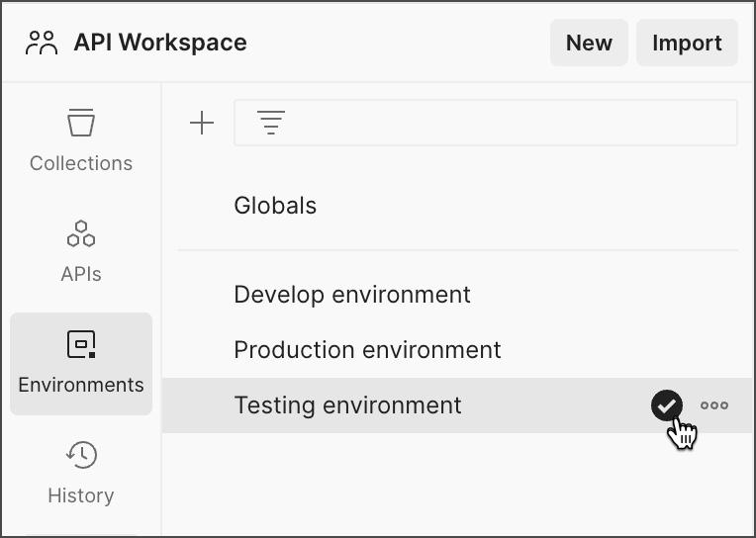756x538 pixels.
Task: Open the API Workspace title
Action: 160,43
